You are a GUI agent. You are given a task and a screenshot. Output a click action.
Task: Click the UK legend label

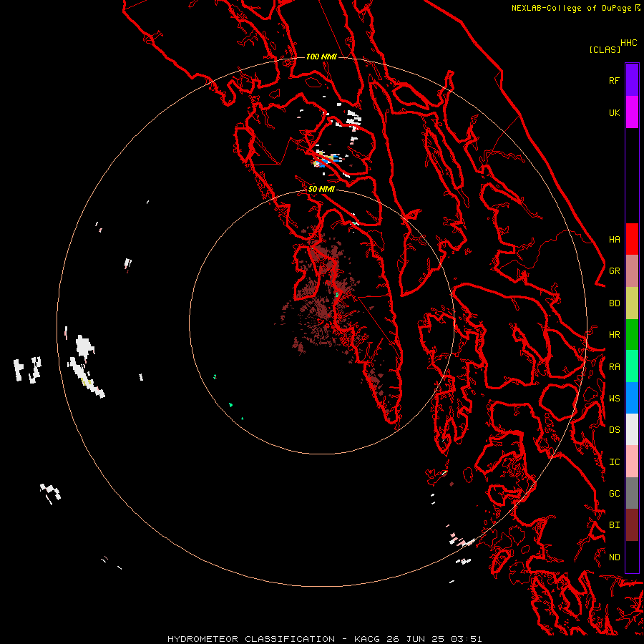click(x=614, y=112)
